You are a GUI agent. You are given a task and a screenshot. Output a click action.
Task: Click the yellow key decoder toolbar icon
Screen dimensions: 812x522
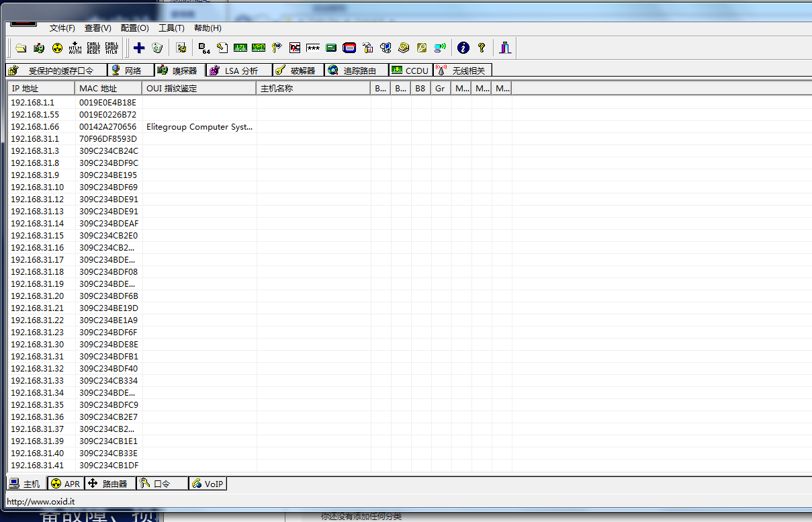422,48
